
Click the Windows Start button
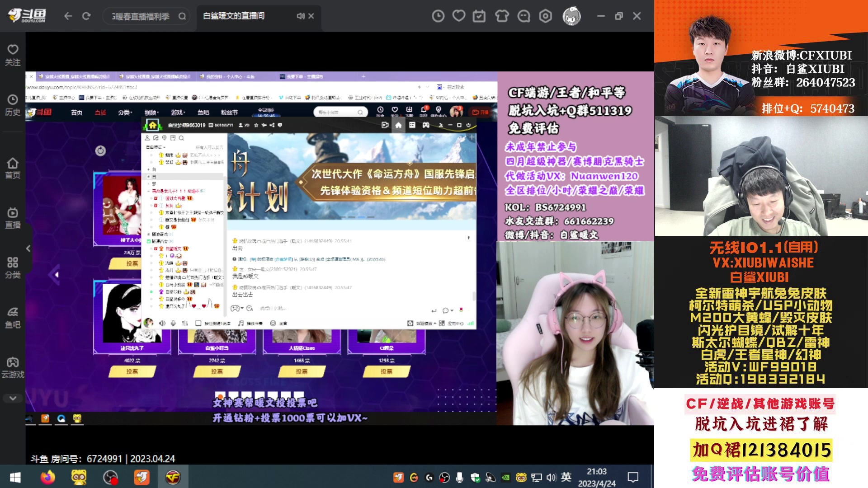point(15,477)
